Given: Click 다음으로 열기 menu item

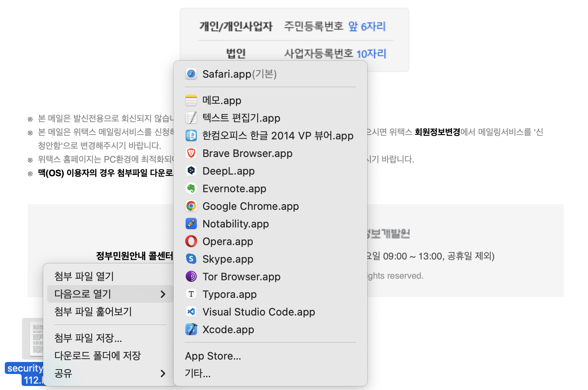Looking at the screenshot, I should [x=110, y=294].
